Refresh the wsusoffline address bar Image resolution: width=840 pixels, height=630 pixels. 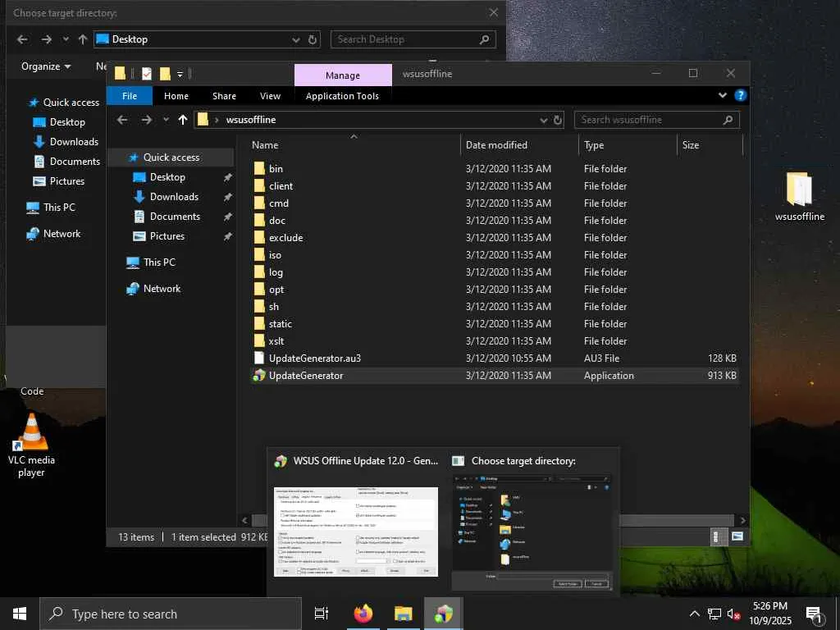point(558,120)
